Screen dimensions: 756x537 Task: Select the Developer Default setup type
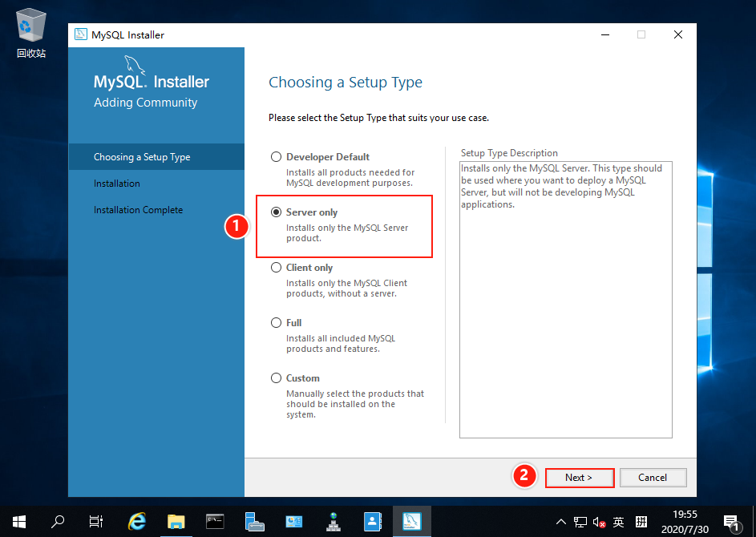(276, 156)
